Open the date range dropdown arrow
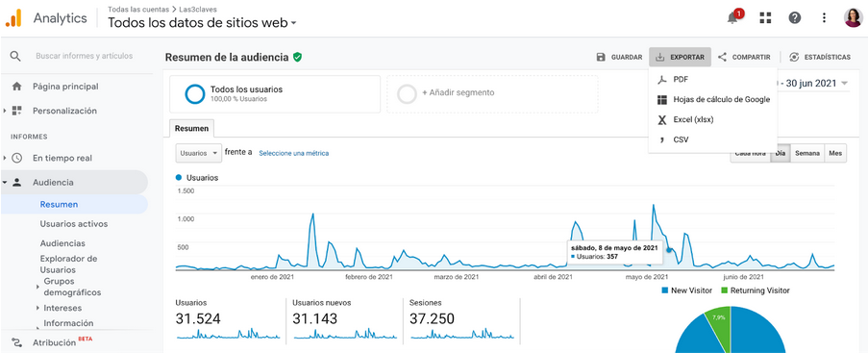 (x=844, y=84)
